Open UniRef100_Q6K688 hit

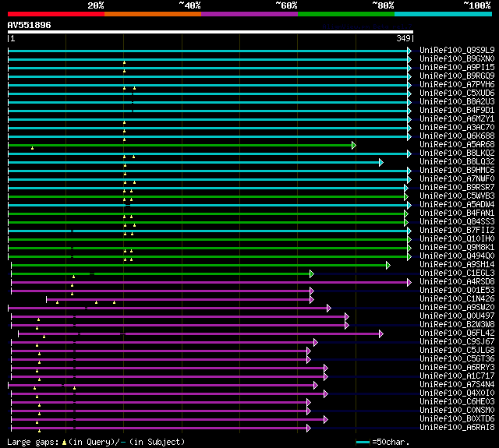point(457,136)
